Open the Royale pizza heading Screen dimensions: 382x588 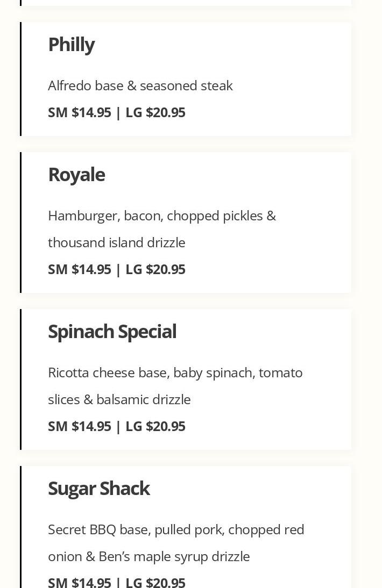click(x=76, y=175)
